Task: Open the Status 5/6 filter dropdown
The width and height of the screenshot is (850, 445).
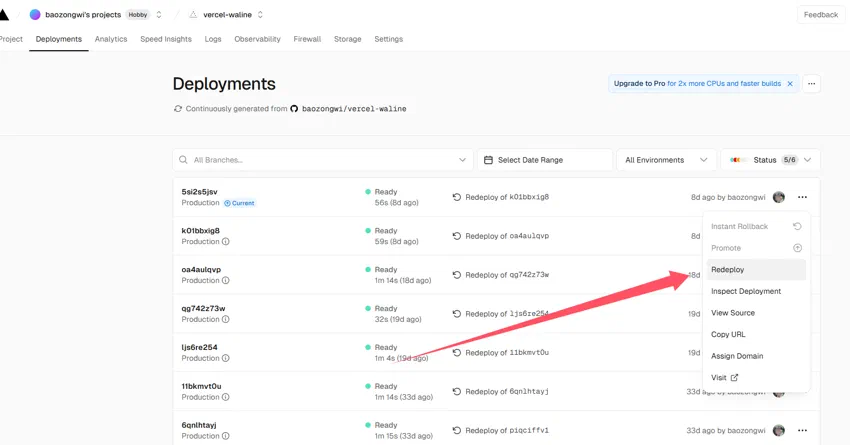Action: point(770,160)
